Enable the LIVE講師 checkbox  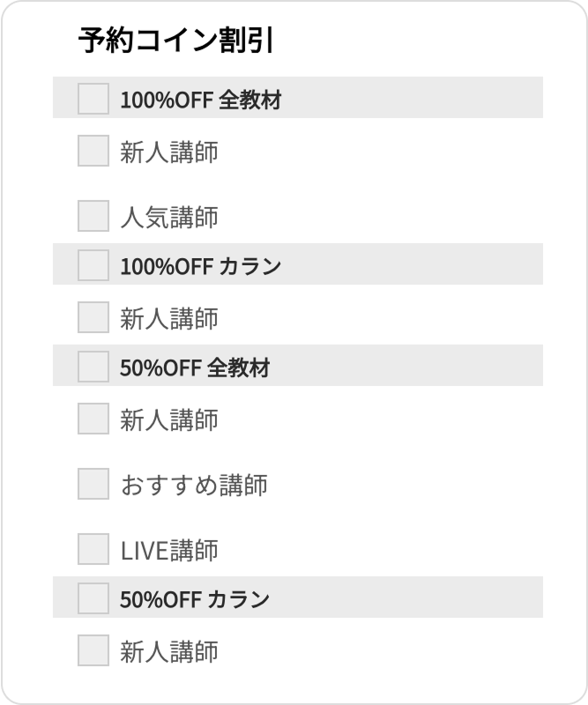[x=93, y=549]
